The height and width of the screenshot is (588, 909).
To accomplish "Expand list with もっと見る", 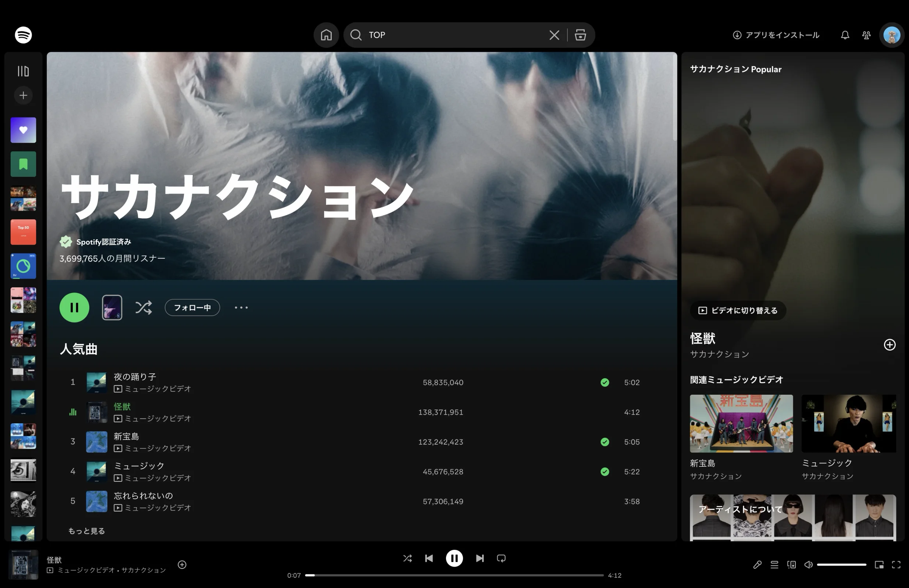I will 86,531.
